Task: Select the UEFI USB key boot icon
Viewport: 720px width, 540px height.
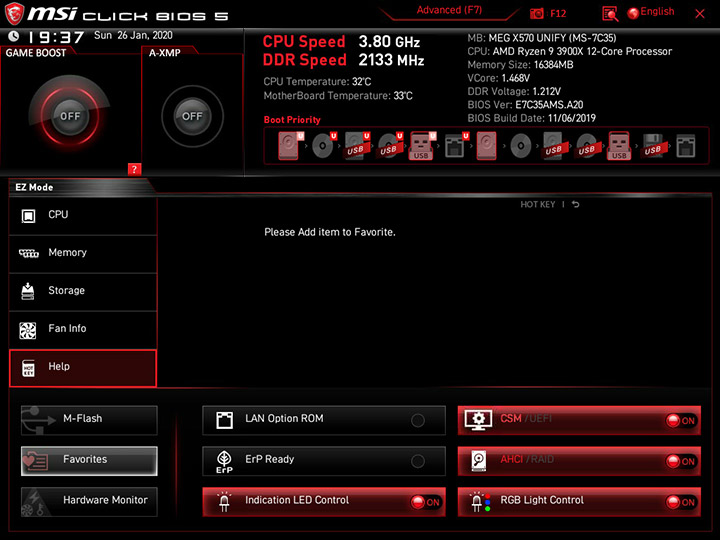Action: pos(422,146)
